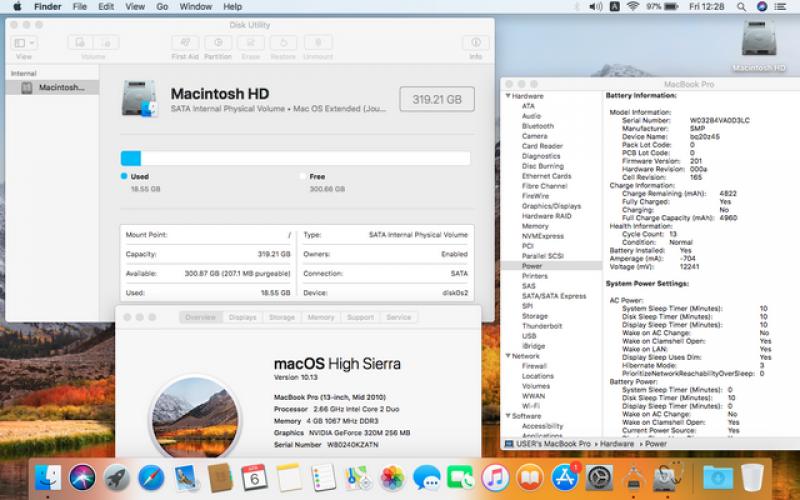Open Mail from the Dock
The height and width of the screenshot is (500, 800).
click(x=186, y=479)
